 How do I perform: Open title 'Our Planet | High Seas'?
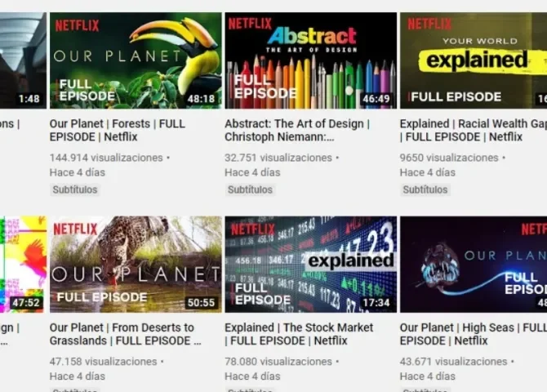tap(474, 334)
